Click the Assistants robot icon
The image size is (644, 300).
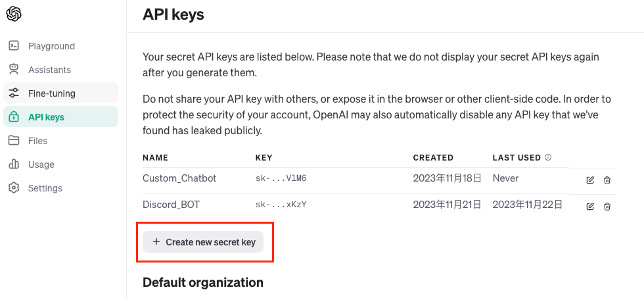[x=14, y=70]
